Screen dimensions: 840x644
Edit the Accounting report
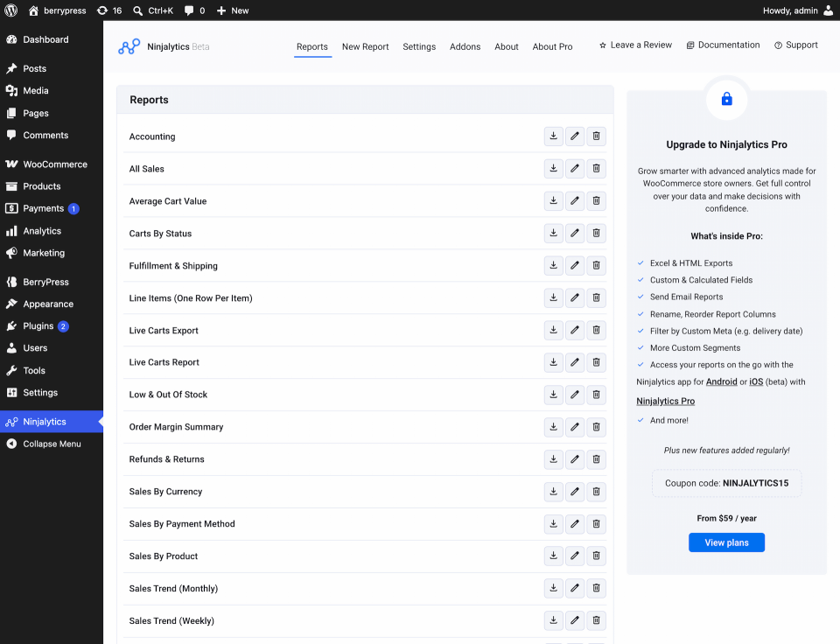pyautogui.click(x=575, y=136)
